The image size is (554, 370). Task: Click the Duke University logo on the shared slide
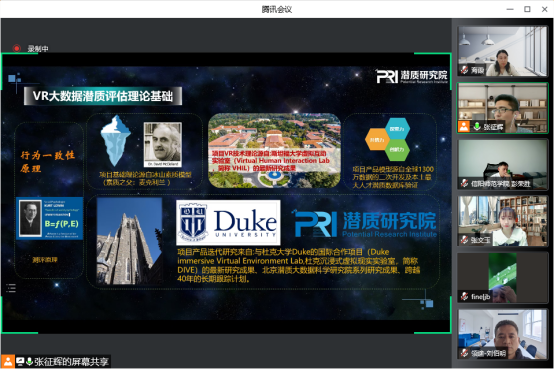tap(228, 223)
